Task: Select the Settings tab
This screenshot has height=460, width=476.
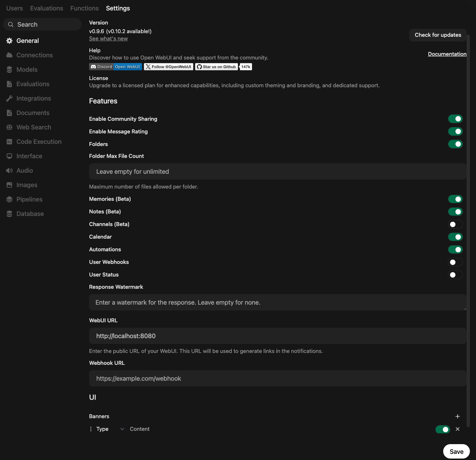Action: pyautogui.click(x=118, y=8)
